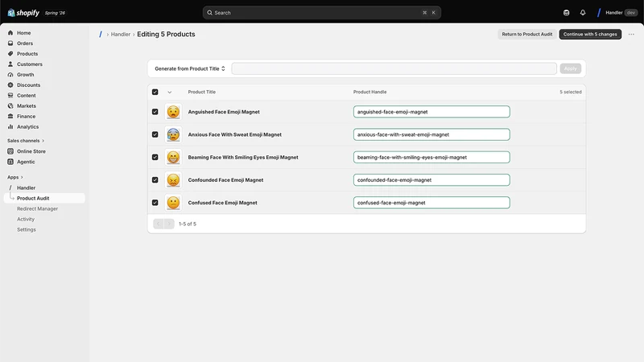644x362 pixels.
Task: Expand bulk selection chevron in table header
Action: [170, 93]
